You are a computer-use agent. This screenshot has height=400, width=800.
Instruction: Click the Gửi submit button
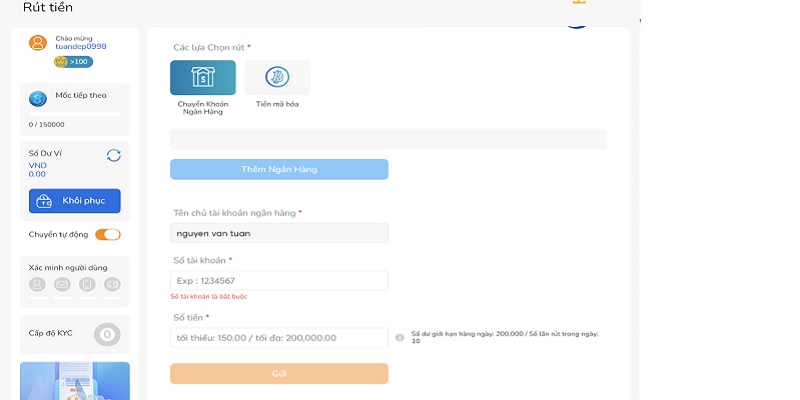279,373
